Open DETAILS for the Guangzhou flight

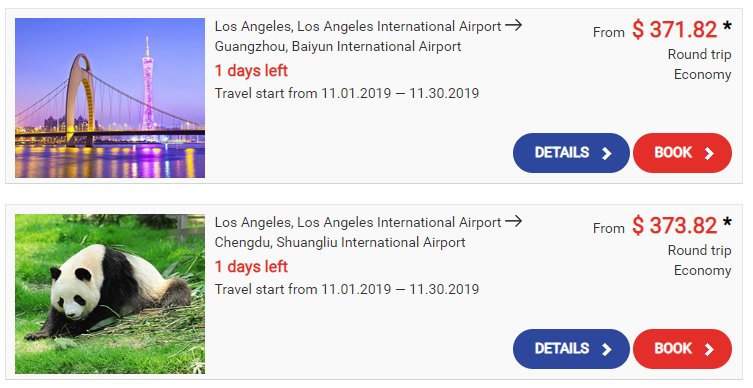pyautogui.click(x=571, y=153)
